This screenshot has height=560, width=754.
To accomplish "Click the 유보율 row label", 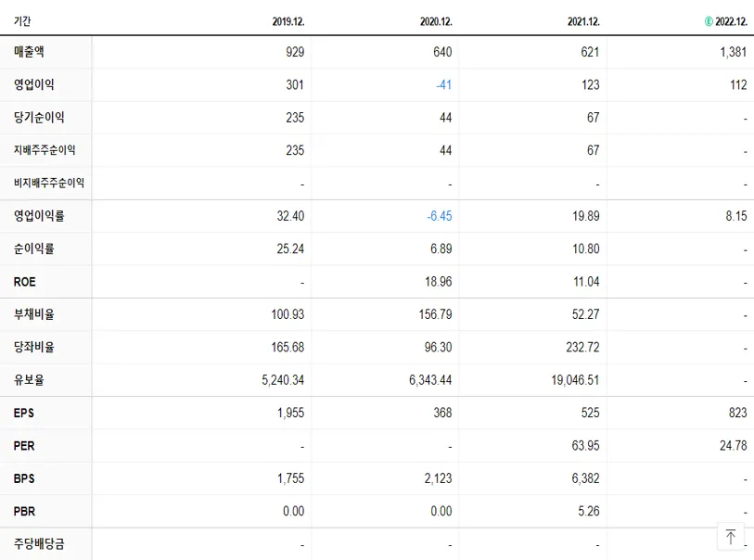I will coord(29,380).
